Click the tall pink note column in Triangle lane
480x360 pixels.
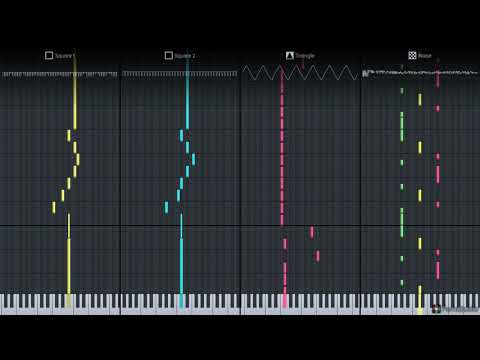point(282,147)
